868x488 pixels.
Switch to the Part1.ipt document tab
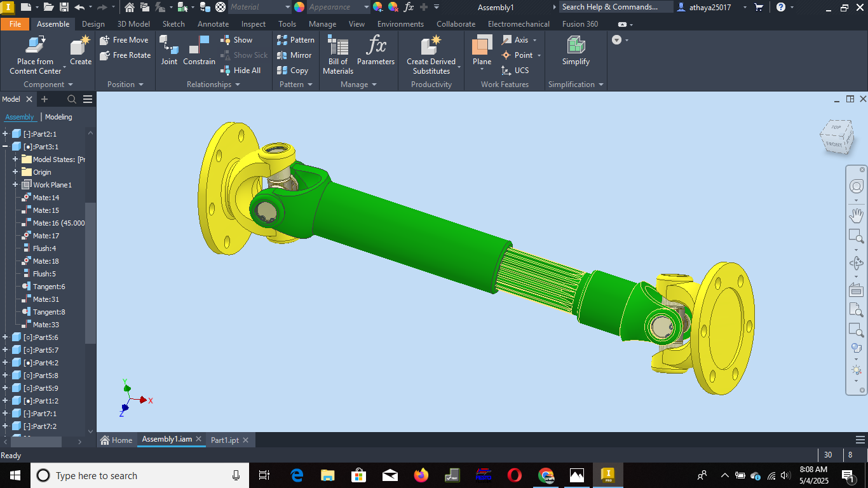pyautogui.click(x=224, y=440)
